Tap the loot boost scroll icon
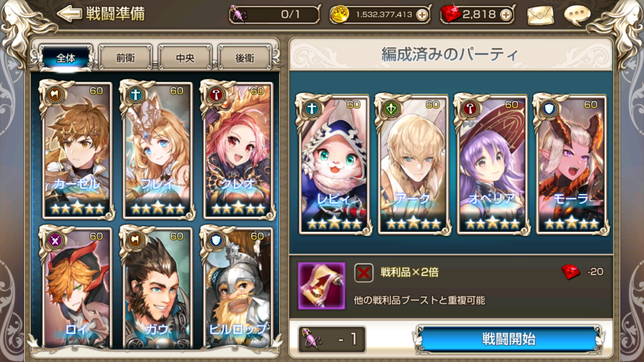 [x=321, y=286]
